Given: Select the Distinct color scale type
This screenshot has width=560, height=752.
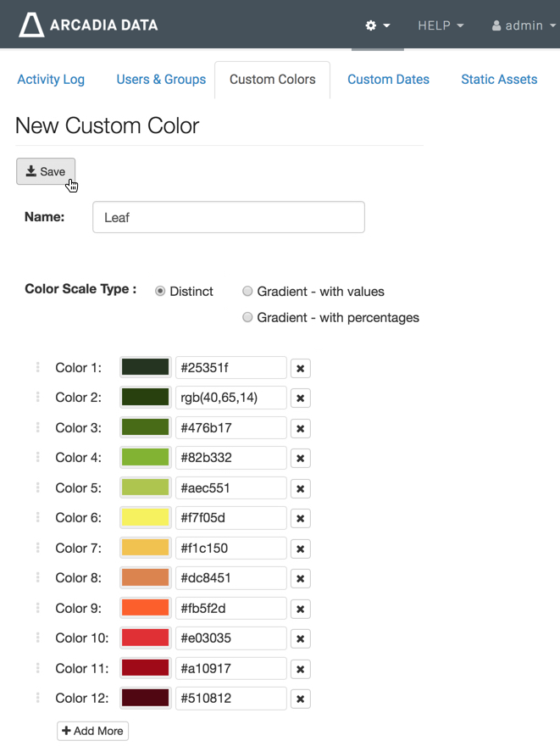Looking at the screenshot, I should point(160,291).
